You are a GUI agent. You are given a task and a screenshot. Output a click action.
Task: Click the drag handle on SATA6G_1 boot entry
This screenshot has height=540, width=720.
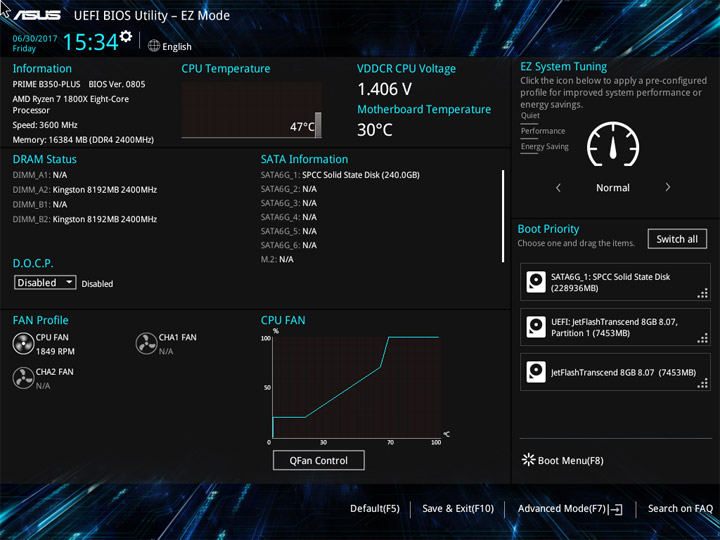703,293
